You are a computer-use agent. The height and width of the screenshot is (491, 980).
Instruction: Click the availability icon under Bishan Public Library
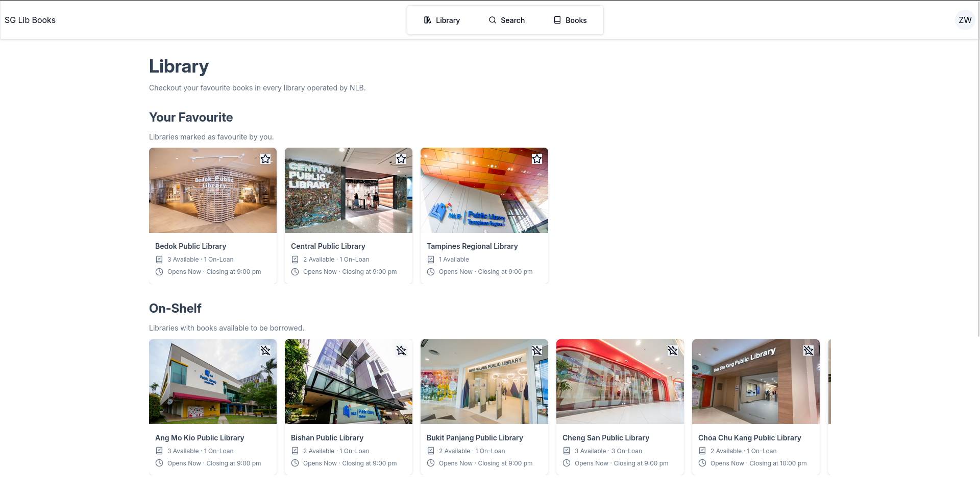coord(295,451)
